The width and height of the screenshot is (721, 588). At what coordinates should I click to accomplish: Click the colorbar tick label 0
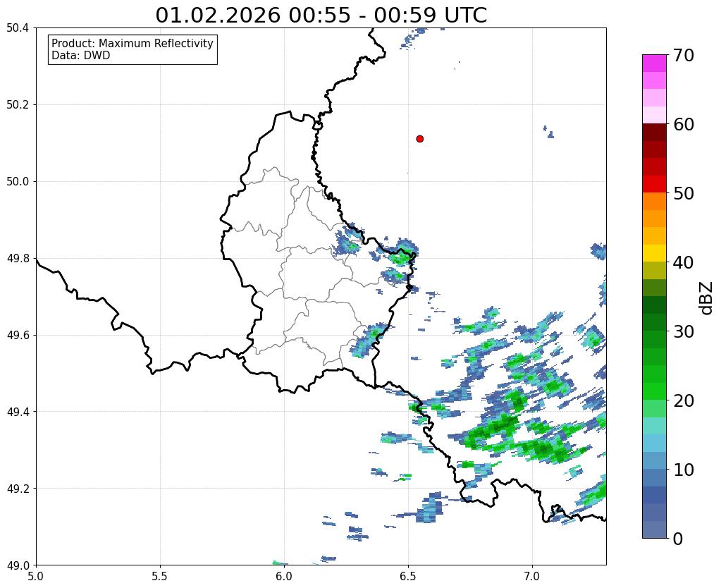tap(678, 539)
